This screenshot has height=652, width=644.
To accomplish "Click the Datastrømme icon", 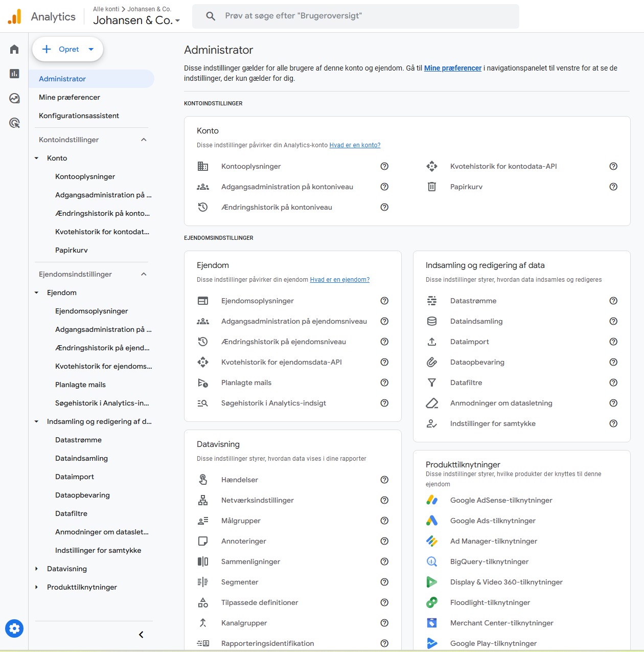I will tap(432, 301).
